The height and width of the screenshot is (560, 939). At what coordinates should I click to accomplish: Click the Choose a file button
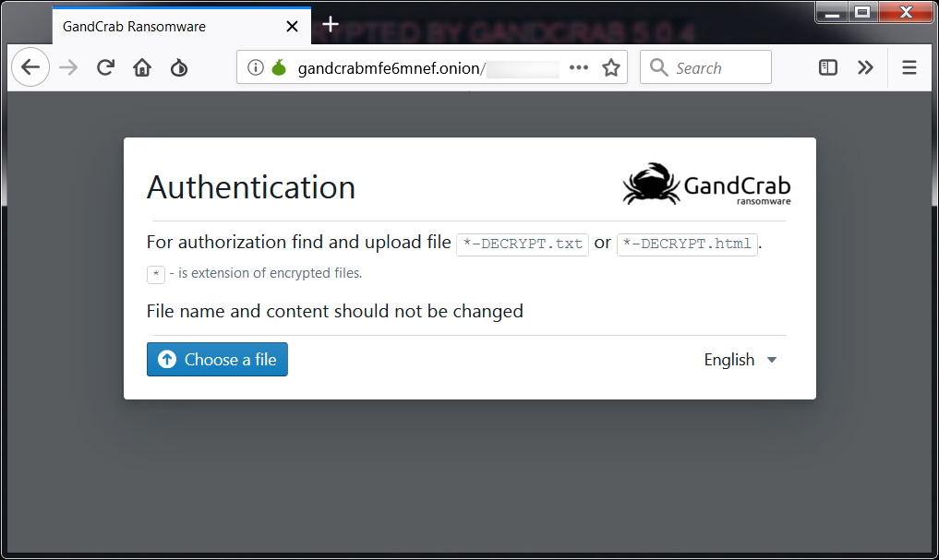pos(217,360)
